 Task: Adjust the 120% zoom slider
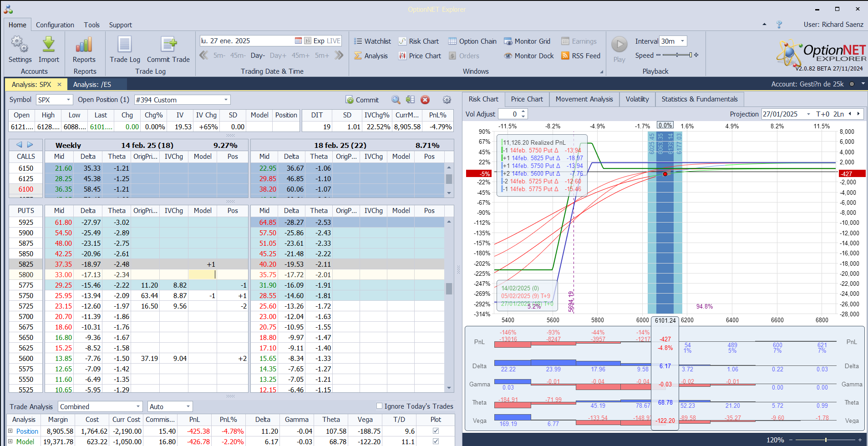pyautogui.click(x=825, y=440)
